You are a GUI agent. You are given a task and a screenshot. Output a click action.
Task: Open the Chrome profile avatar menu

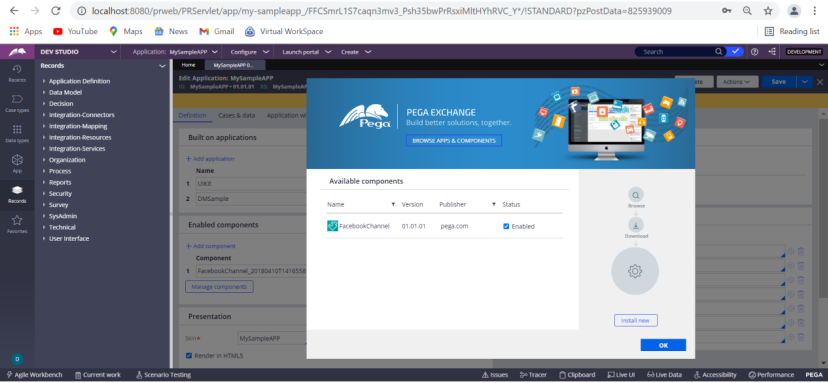pyautogui.click(x=794, y=11)
